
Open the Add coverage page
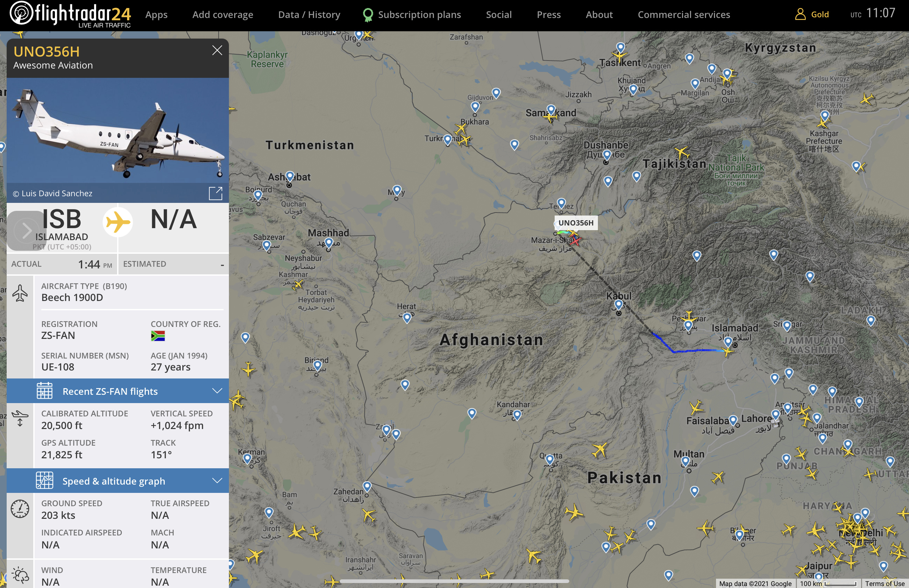pyautogui.click(x=223, y=15)
